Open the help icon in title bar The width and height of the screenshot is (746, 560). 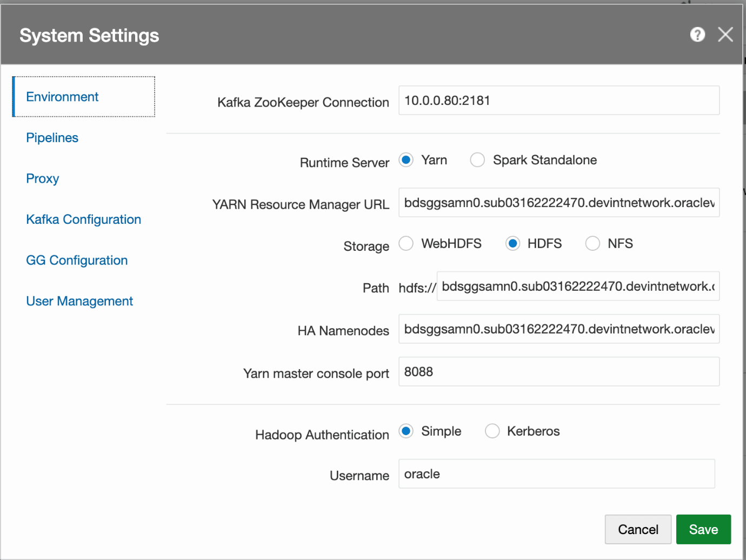[697, 35]
